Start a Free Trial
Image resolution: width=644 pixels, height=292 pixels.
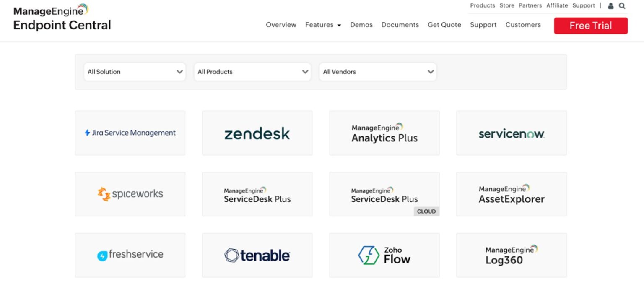(x=590, y=25)
